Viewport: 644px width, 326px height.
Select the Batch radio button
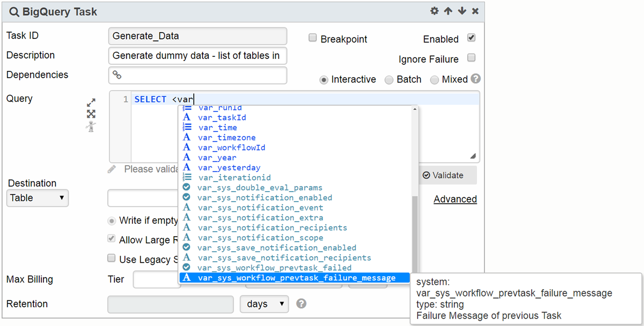pyautogui.click(x=389, y=80)
